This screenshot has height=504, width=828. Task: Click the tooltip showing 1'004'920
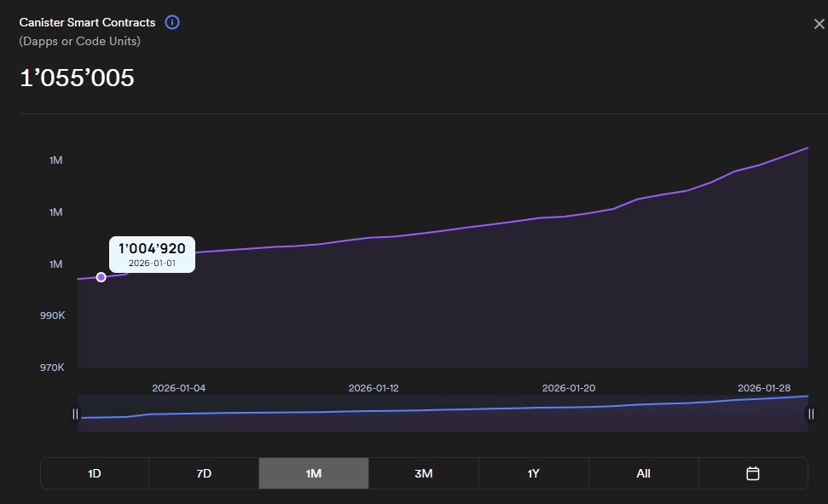(x=153, y=253)
